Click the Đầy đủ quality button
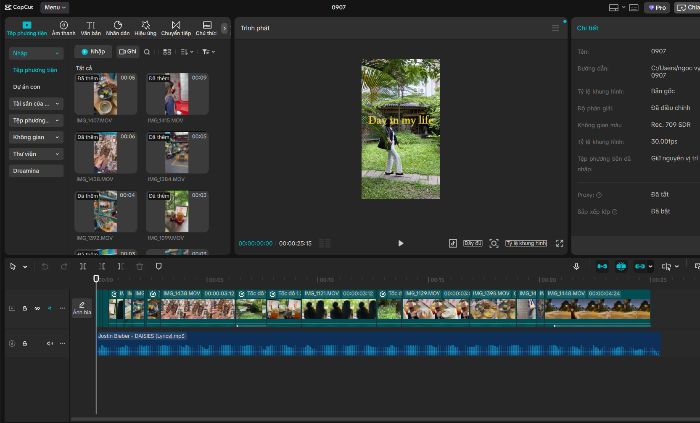 473,243
